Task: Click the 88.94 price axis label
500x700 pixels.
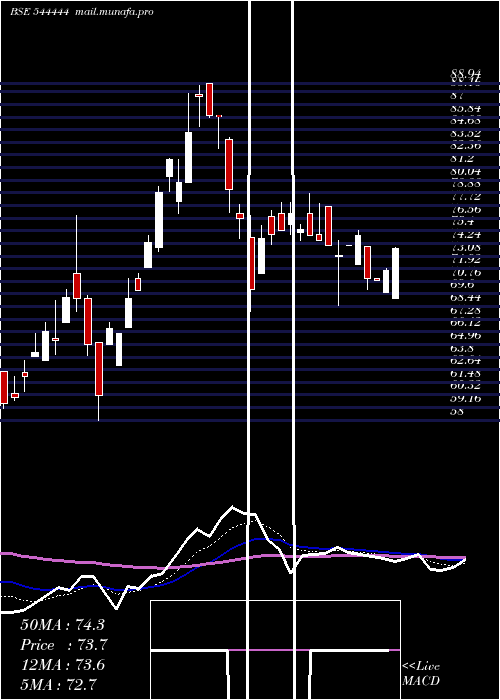Action: coord(465,73)
